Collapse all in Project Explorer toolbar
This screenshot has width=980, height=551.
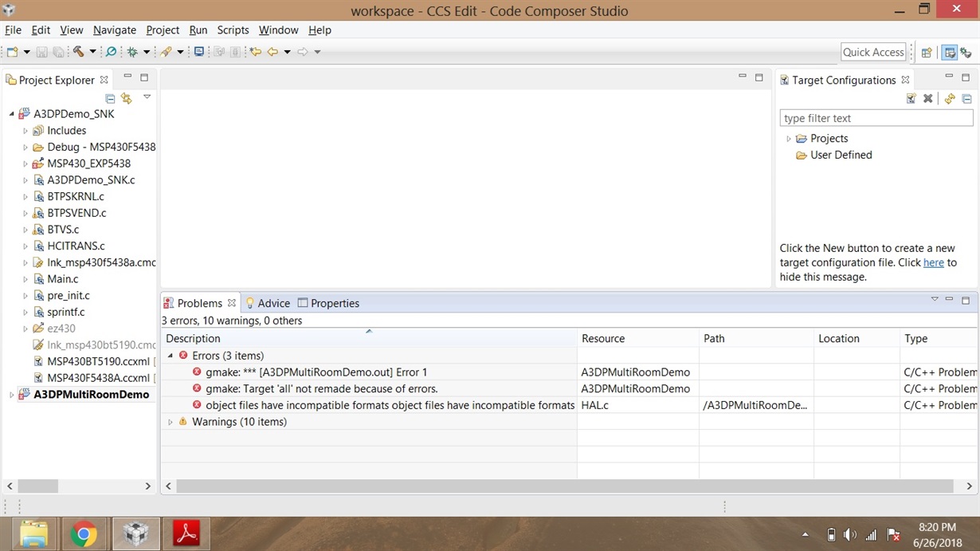[x=111, y=98]
